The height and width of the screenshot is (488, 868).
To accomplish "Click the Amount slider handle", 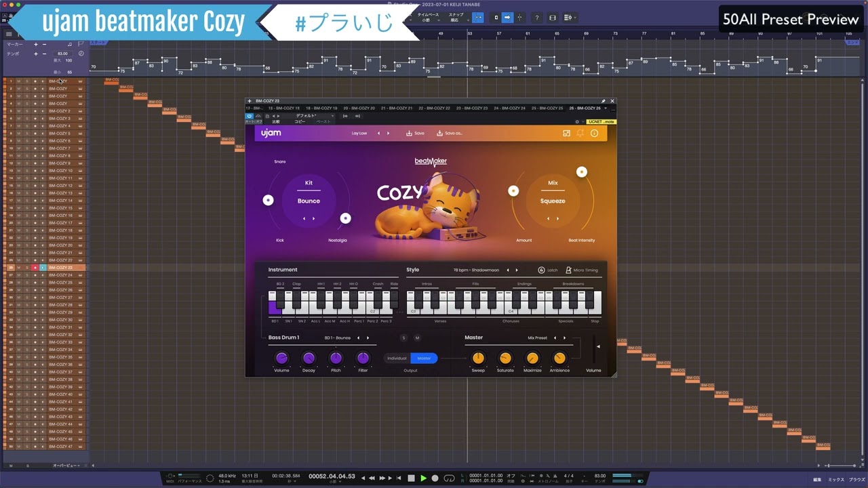I will tap(513, 191).
